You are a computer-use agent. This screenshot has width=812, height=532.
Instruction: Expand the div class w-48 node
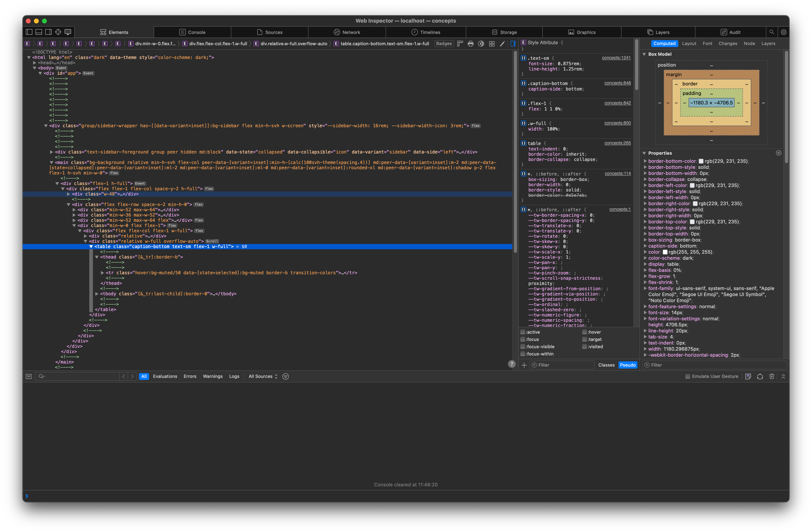pos(68,194)
